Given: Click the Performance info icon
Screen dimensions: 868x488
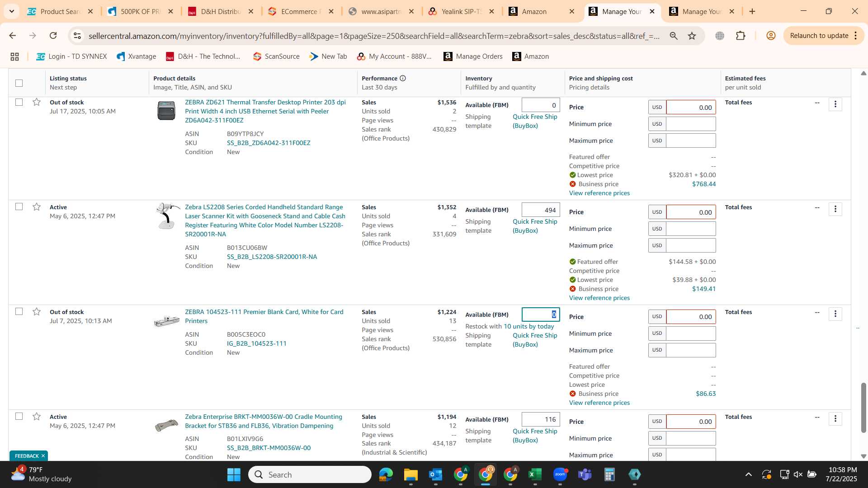Looking at the screenshot, I should click(403, 78).
